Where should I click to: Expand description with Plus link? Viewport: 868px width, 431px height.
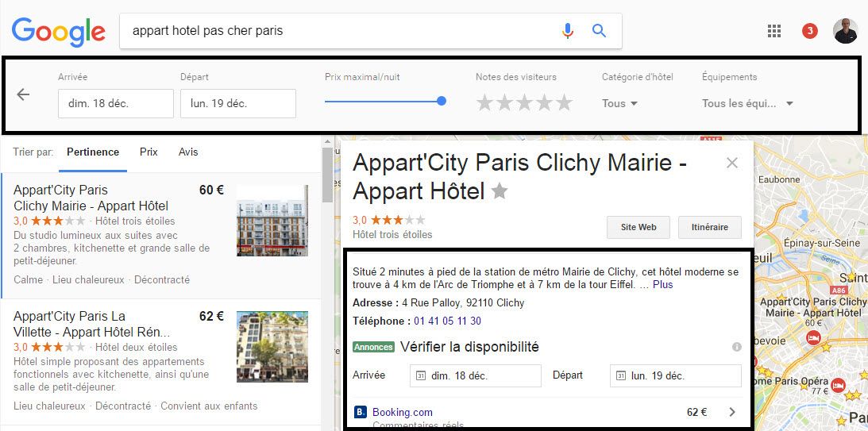coord(662,284)
